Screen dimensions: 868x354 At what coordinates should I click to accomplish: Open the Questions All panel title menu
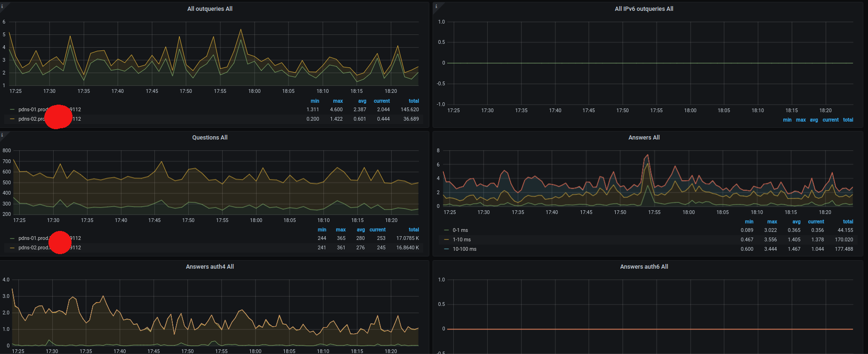tap(210, 138)
